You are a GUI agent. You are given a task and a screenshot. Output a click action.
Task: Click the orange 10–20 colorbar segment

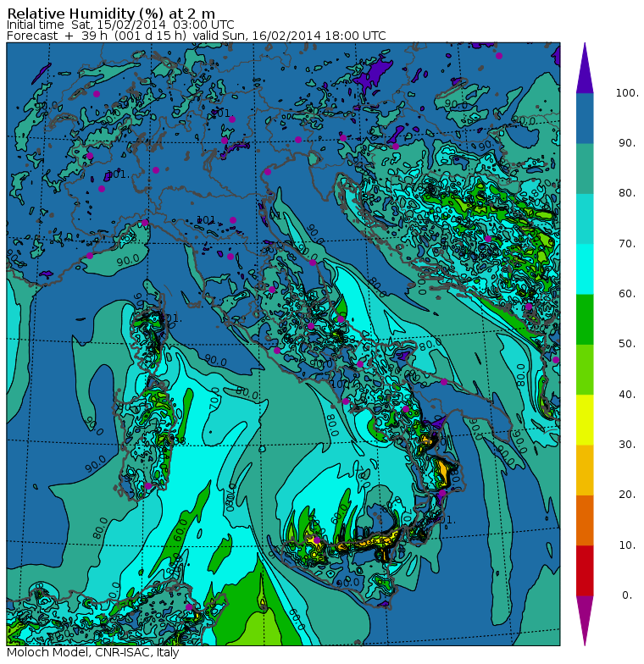click(585, 520)
